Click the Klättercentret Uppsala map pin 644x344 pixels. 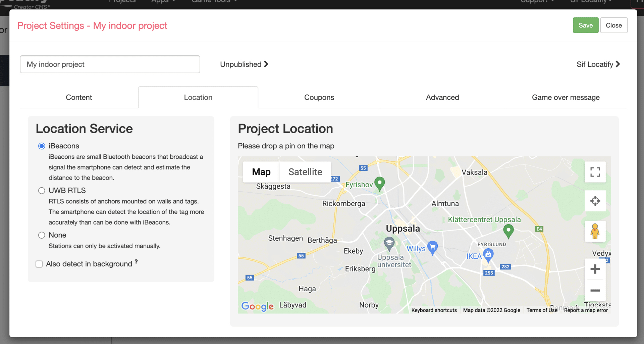[x=508, y=231]
